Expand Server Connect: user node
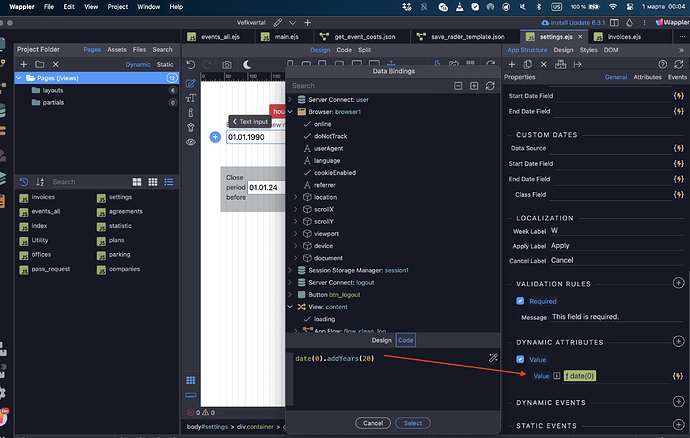690x438 pixels. (x=290, y=99)
